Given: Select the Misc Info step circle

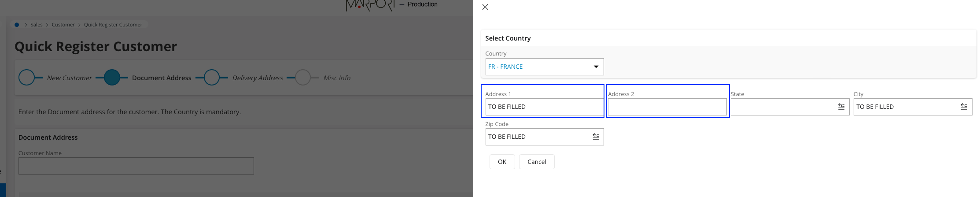Looking at the screenshot, I should click(303, 78).
